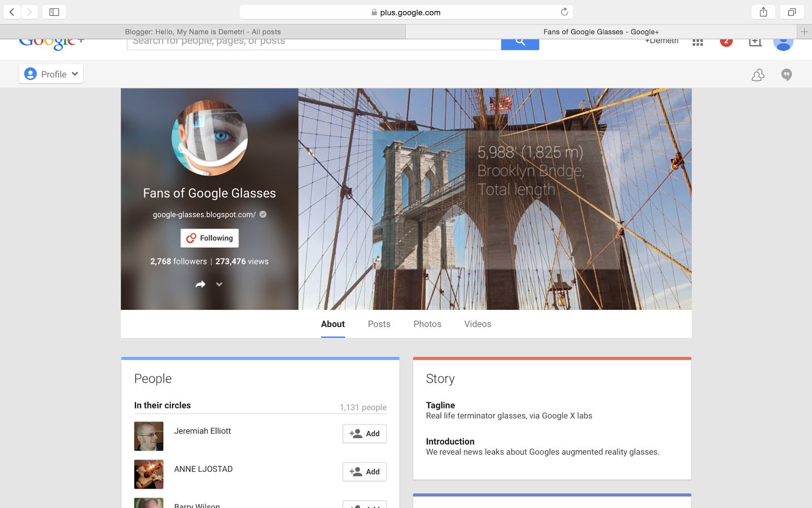Open a new Safari tab

click(x=804, y=31)
